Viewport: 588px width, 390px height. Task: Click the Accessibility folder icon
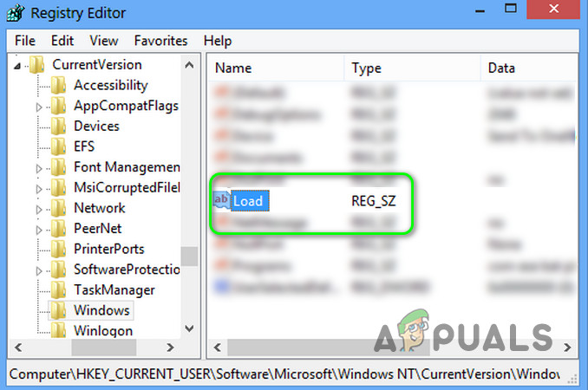[x=58, y=85]
